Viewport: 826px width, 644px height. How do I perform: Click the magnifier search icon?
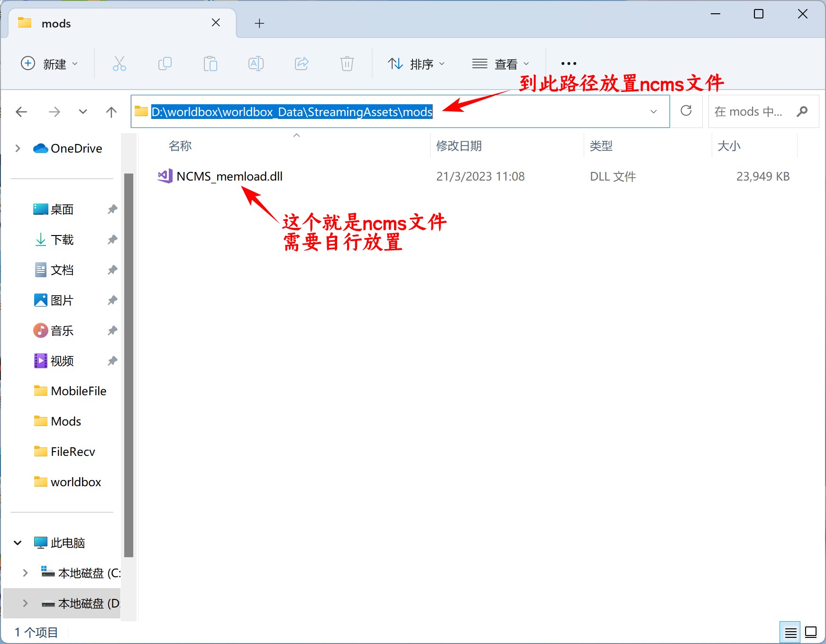coord(802,111)
